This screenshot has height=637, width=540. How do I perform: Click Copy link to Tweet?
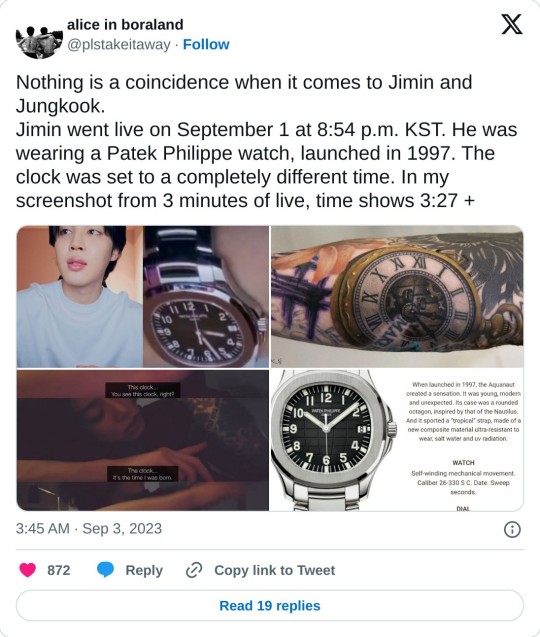[x=275, y=570]
